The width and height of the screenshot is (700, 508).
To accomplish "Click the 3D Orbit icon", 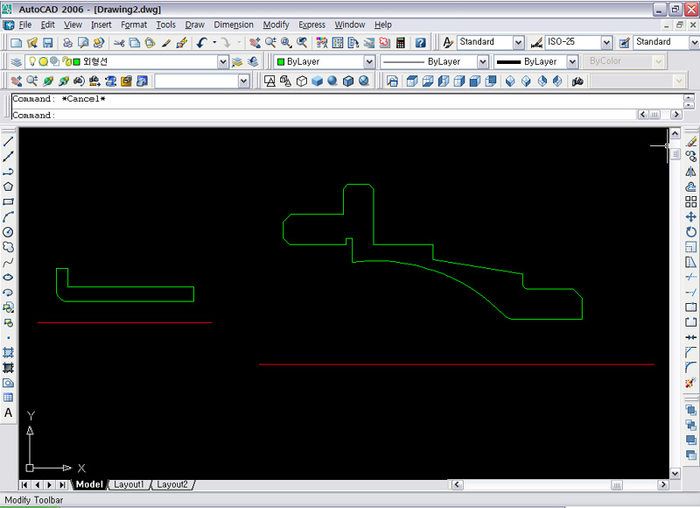I will pos(48,81).
